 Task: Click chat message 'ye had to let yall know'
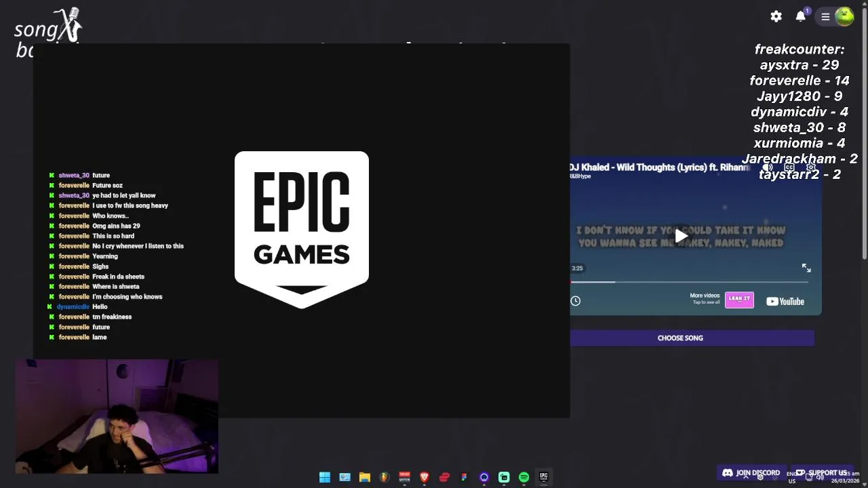102,195
